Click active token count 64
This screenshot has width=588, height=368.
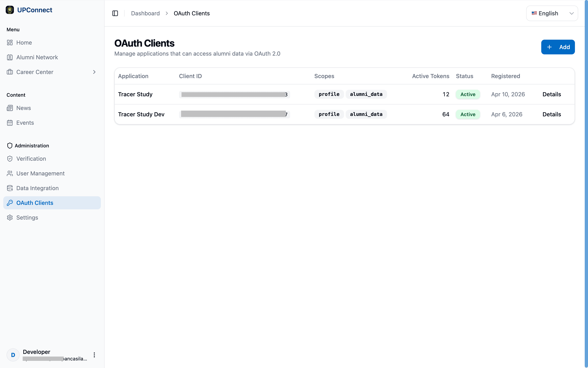pos(446,114)
